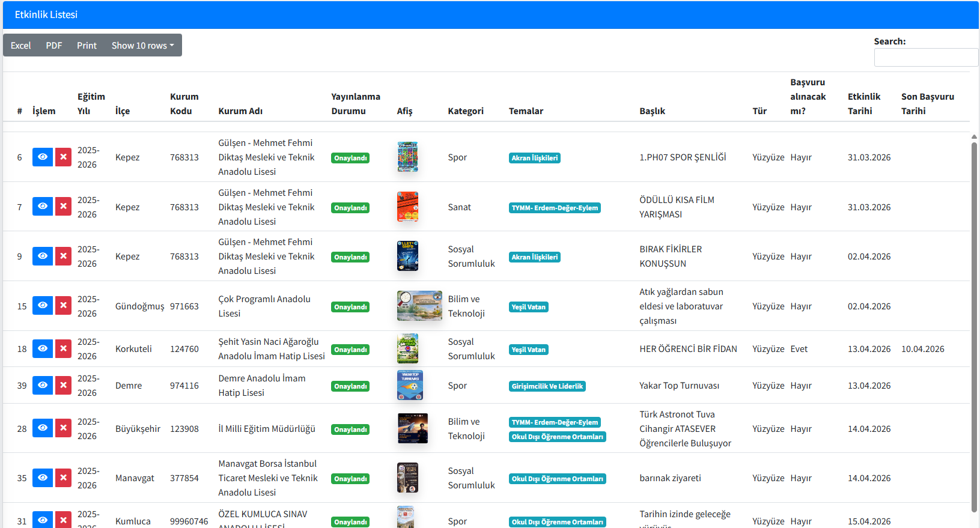Open the Gündoğmuş soap workshop poster thumbnail
The image size is (980, 528).
(x=419, y=306)
